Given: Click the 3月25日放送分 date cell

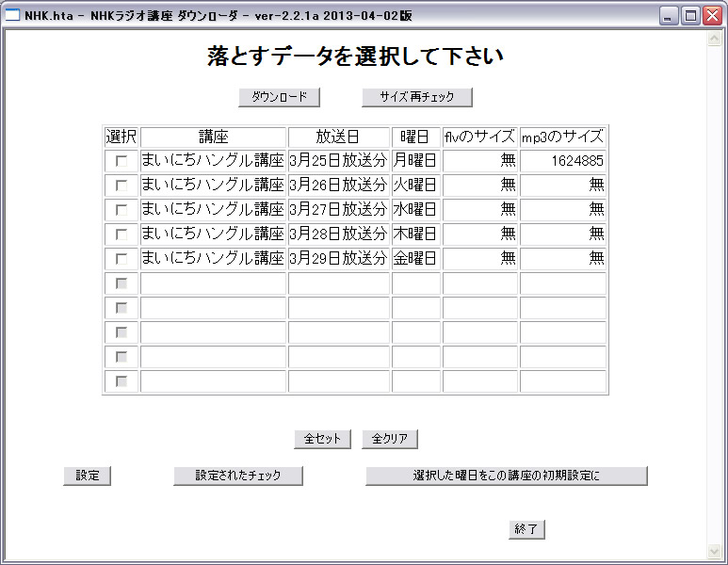Looking at the screenshot, I should 338,161.
